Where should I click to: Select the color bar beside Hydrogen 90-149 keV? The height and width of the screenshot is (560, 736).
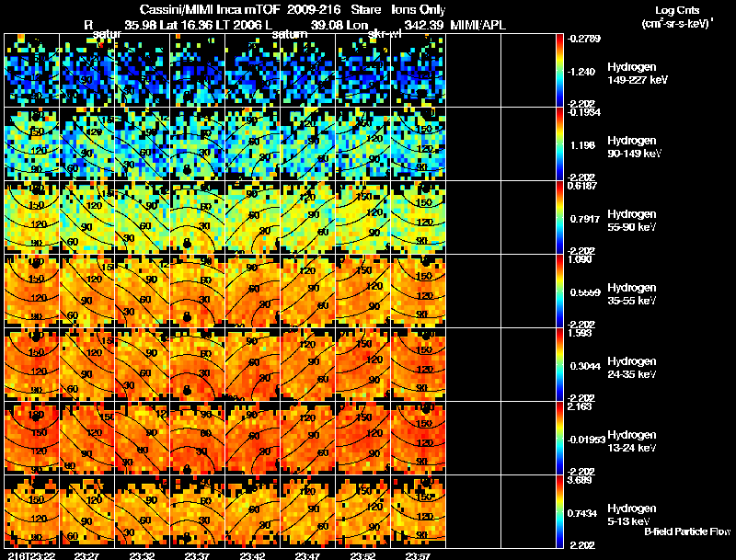pyautogui.click(x=559, y=144)
